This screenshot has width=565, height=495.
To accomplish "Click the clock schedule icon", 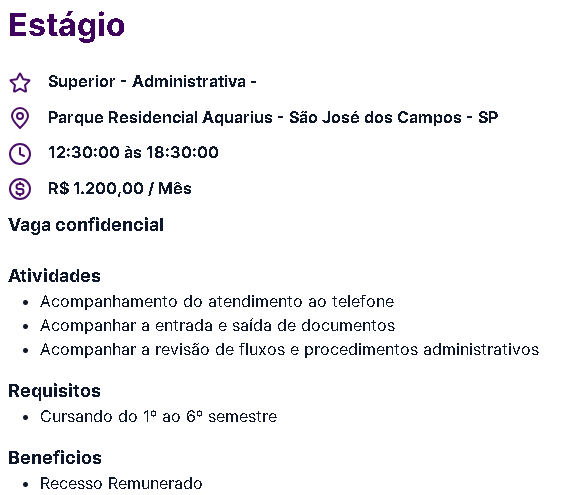I will (20, 154).
